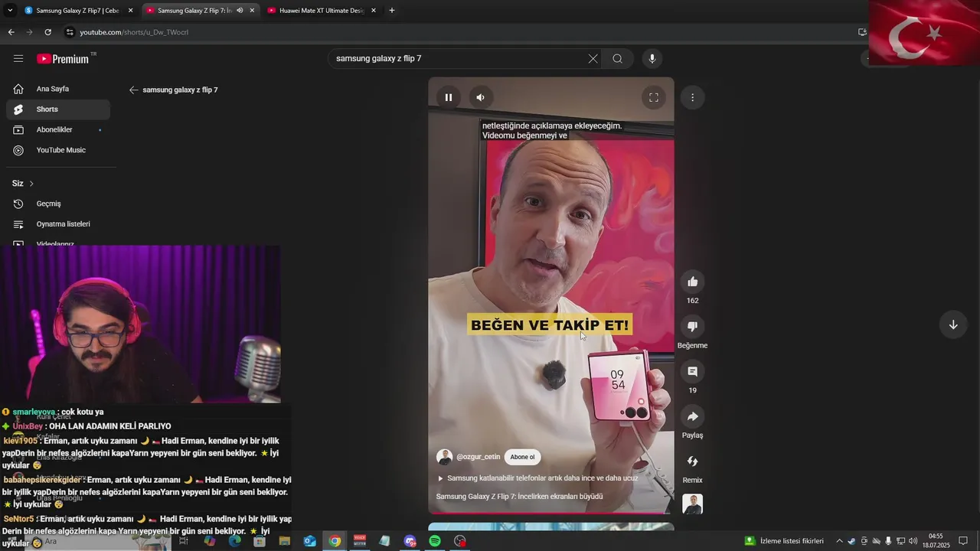Image resolution: width=980 pixels, height=551 pixels.
Task: Open Microsoft Edge from the taskbar
Action: (234, 541)
